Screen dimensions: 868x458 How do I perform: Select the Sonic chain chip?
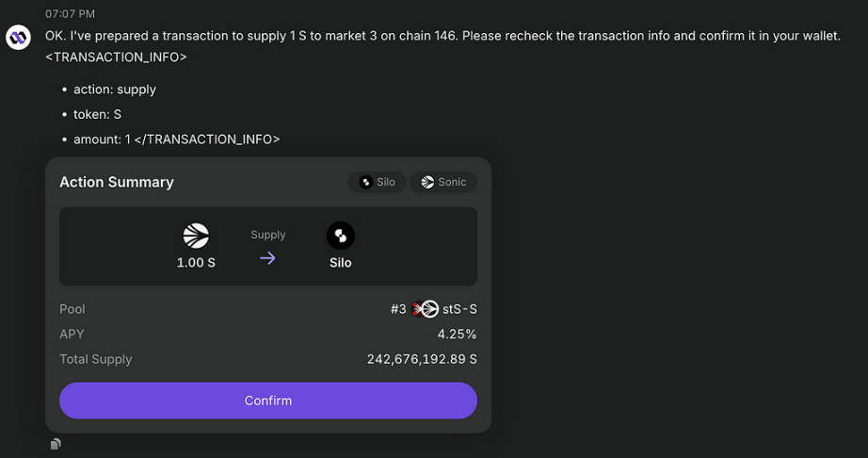tap(443, 182)
